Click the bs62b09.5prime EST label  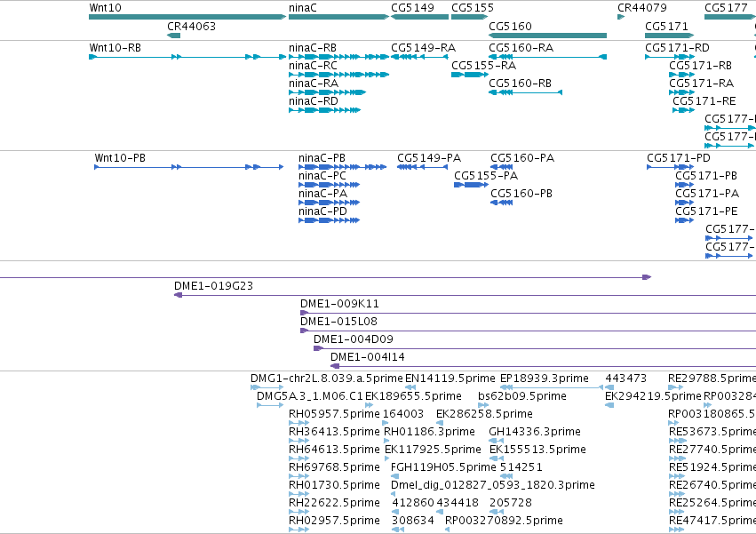(x=522, y=396)
